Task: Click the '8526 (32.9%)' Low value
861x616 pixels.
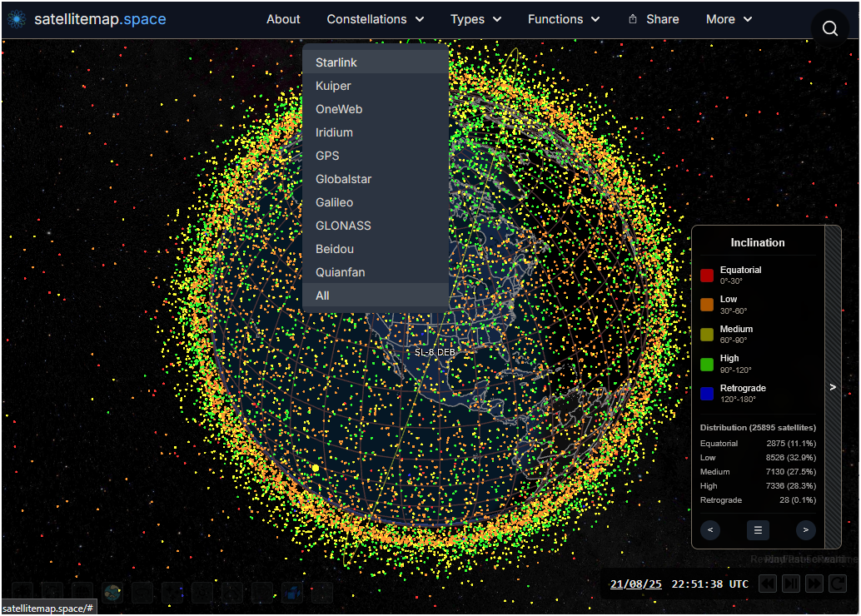Action: point(791,457)
